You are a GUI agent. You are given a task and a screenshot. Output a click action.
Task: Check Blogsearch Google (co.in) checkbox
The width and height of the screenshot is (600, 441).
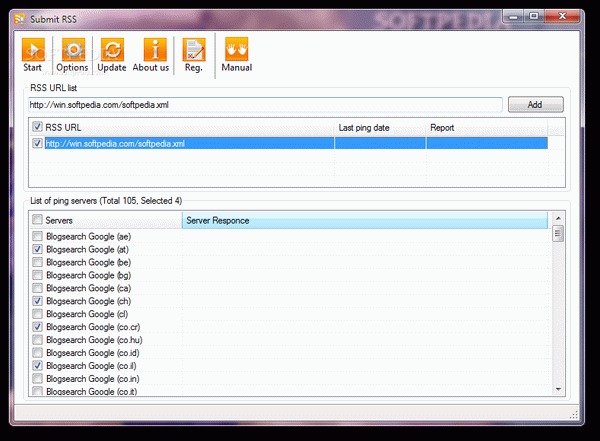coord(37,379)
